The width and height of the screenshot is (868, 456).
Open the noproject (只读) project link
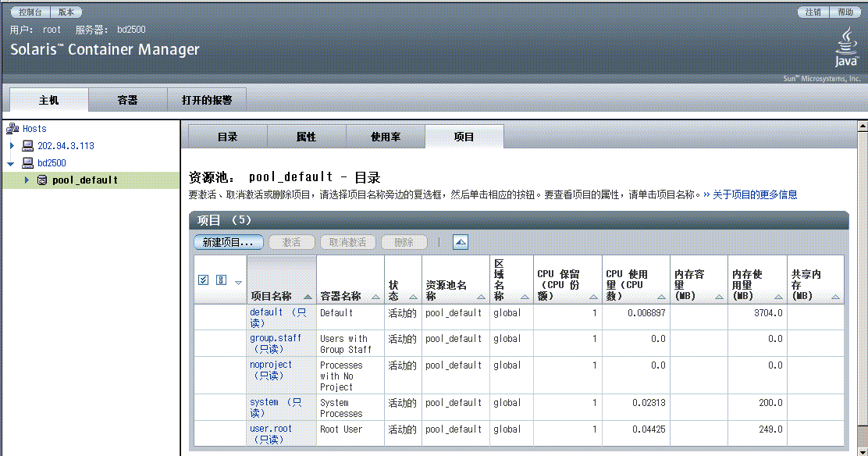pos(271,369)
